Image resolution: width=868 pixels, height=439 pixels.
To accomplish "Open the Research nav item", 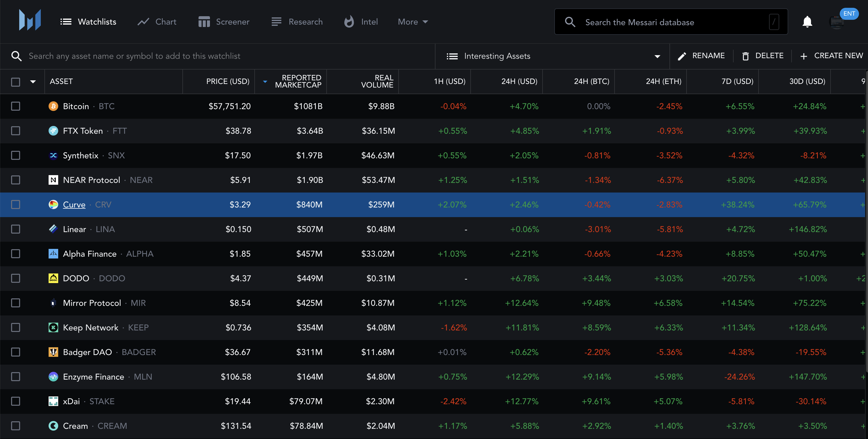I will [297, 22].
